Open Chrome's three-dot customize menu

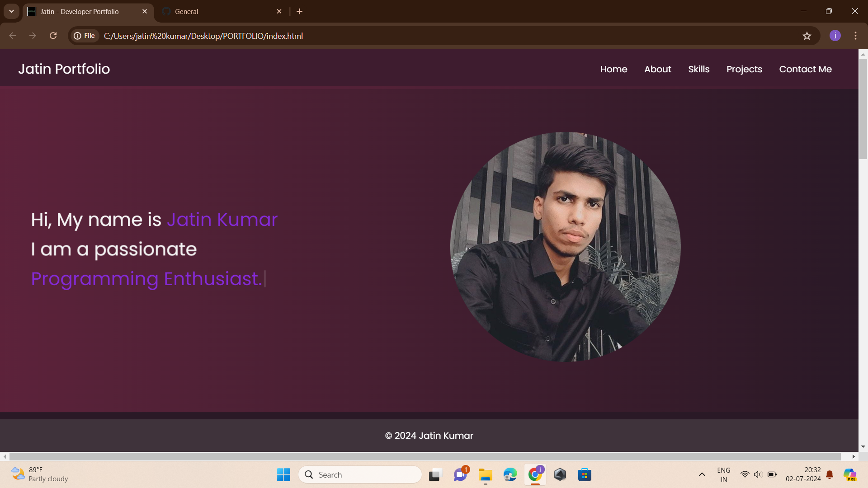tap(855, 36)
